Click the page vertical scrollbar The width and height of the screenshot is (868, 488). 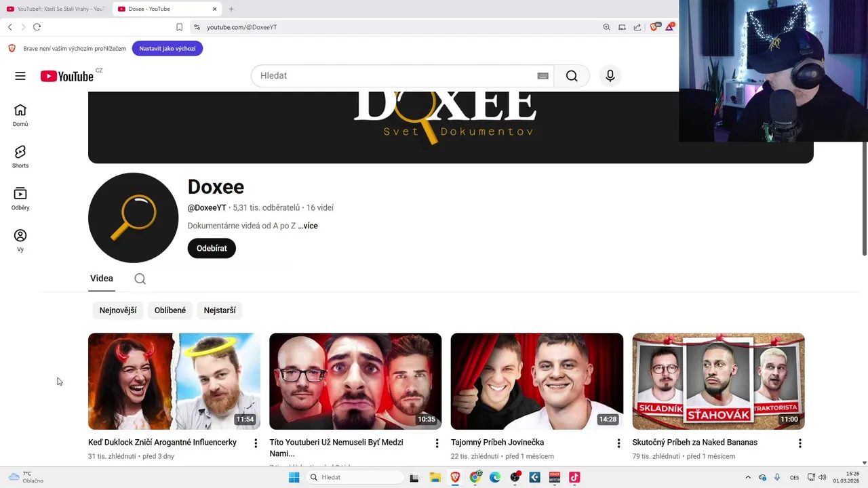click(865, 199)
